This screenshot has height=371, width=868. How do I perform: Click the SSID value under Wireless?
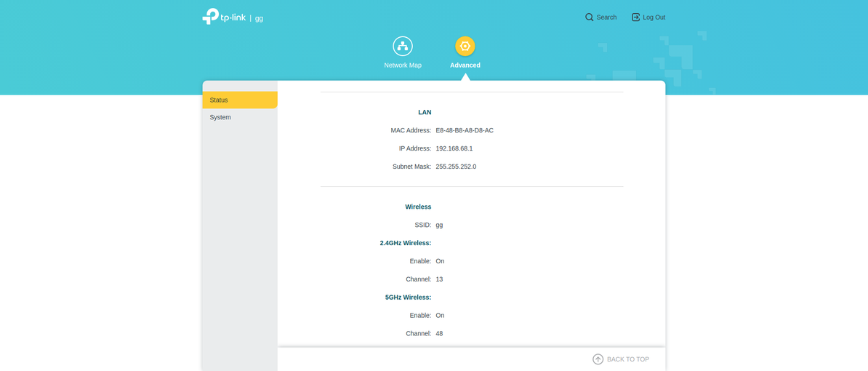pyautogui.click(x=439, y=226)
